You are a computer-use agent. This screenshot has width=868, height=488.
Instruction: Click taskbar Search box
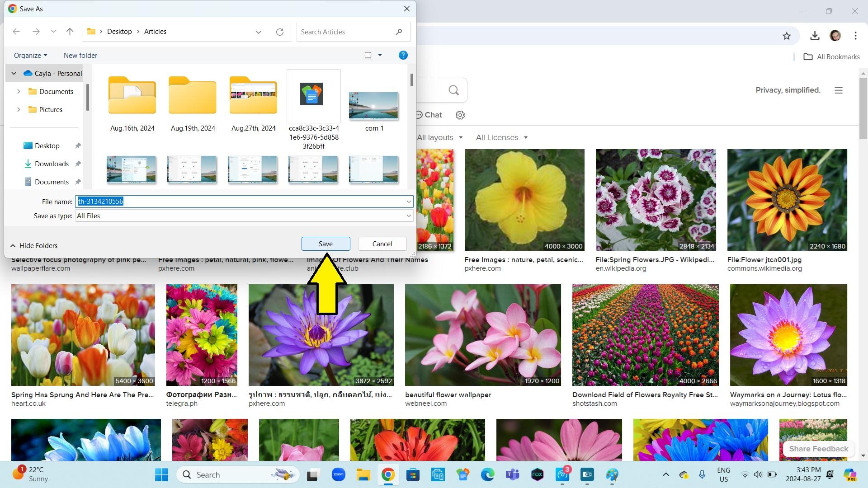point(238,475)
